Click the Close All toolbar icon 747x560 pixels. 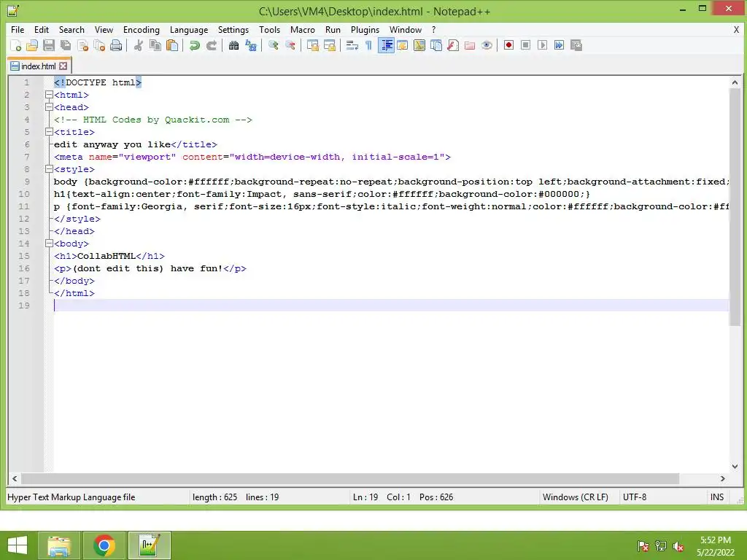coord(99,45)
